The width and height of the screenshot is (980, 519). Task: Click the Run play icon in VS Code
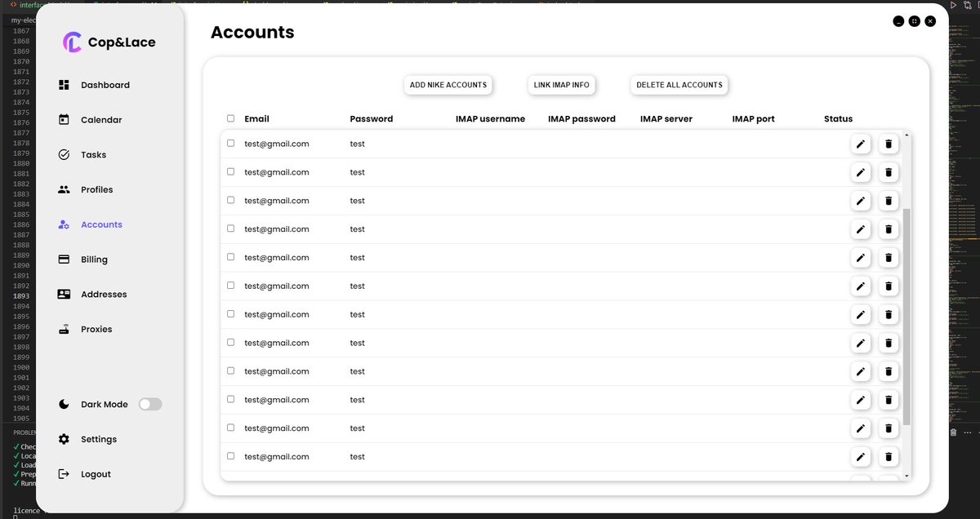coord(953,5)
